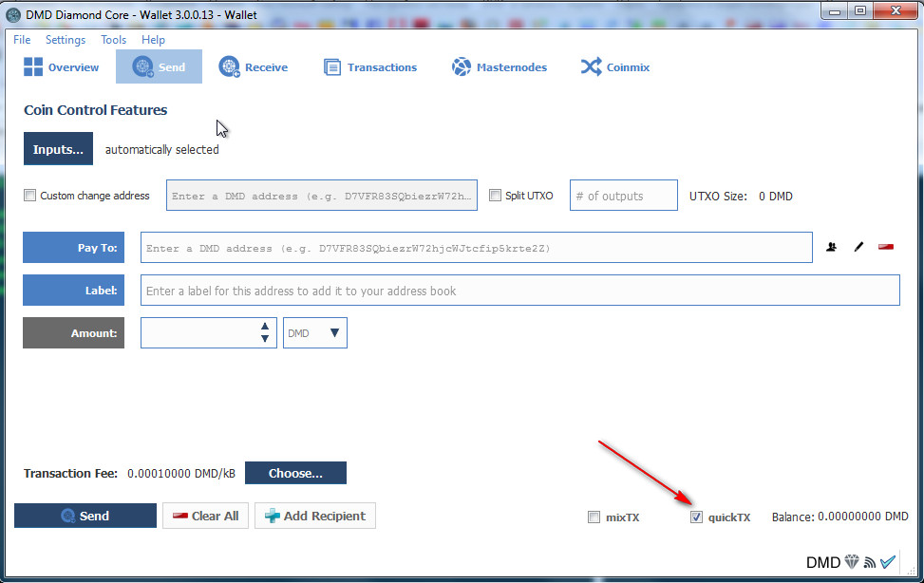The height and width of the screenshot is (583, 924).
Task: Click the network connections signal icon
Action: pos(870,562)
